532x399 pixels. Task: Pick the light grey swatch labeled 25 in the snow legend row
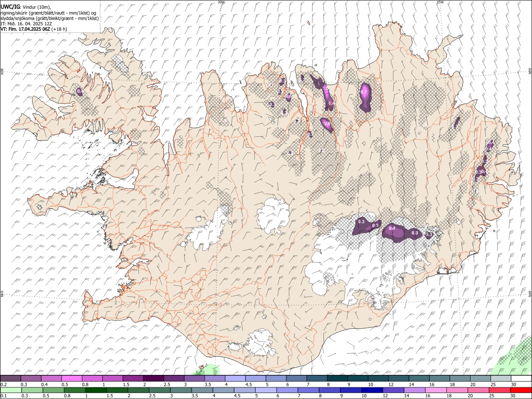pos(501,378)
